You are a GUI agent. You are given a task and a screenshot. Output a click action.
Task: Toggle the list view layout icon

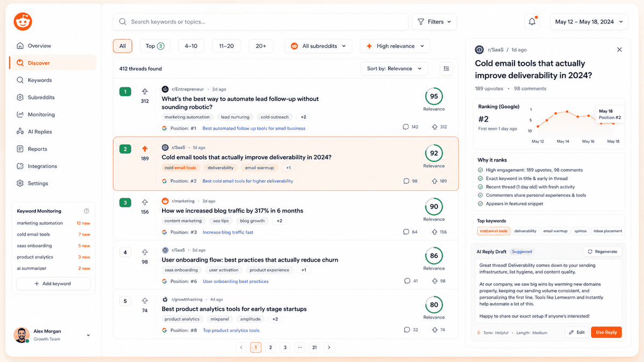click(447, 69)
